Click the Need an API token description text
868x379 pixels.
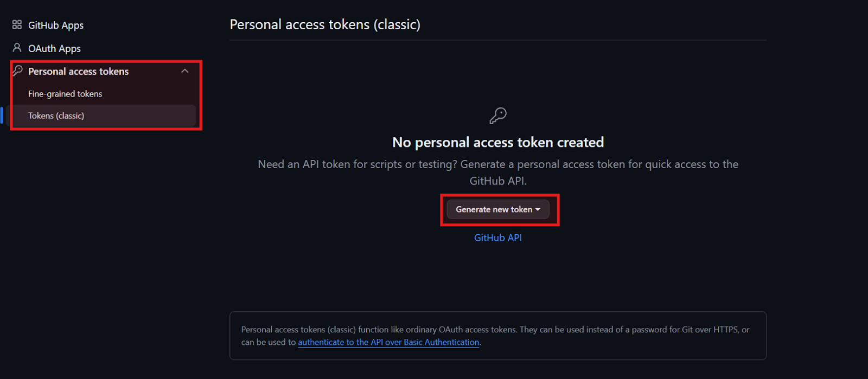coord(497,164)
